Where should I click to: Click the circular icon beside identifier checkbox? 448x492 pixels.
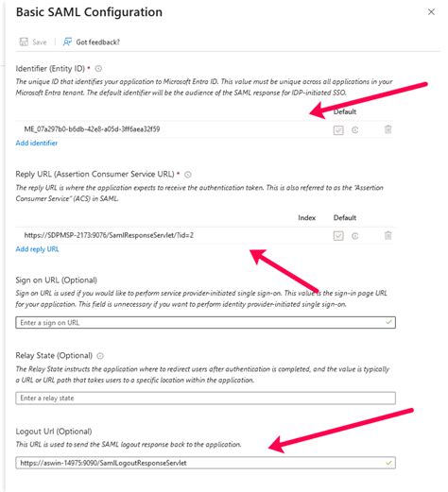355,130
